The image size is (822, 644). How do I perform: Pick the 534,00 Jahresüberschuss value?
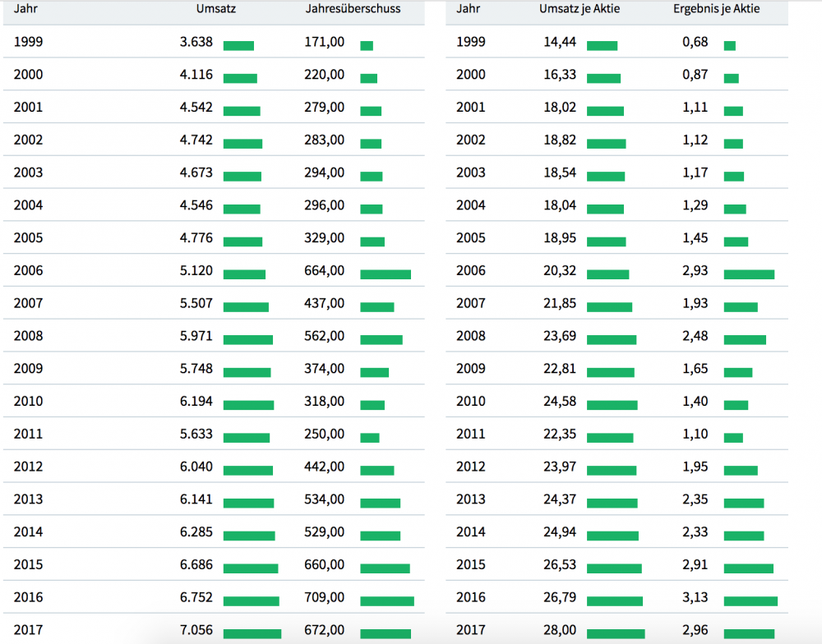tap(325, 499)
